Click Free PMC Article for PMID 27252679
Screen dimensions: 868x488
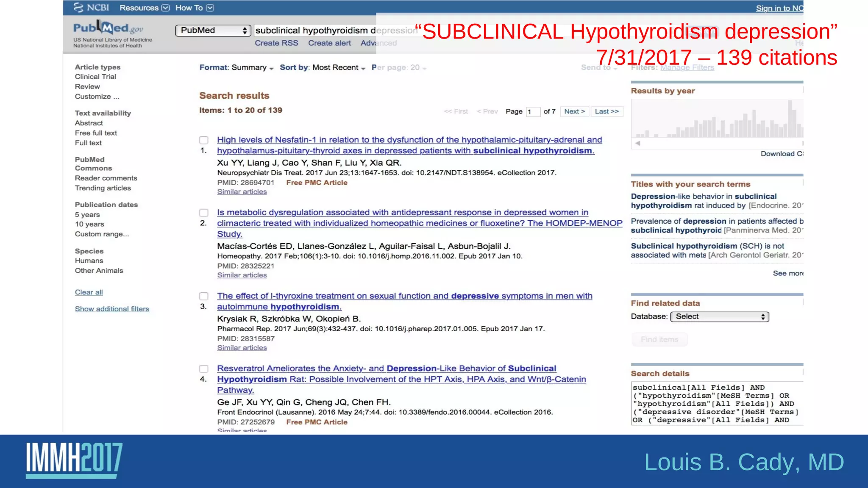coord(317,422)
